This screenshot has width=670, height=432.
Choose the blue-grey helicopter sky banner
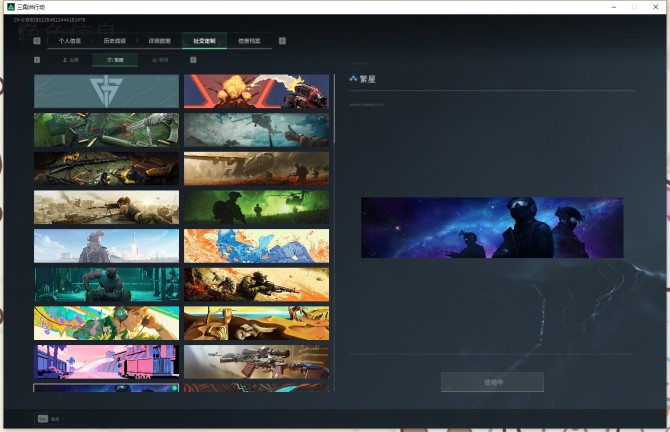256,130
